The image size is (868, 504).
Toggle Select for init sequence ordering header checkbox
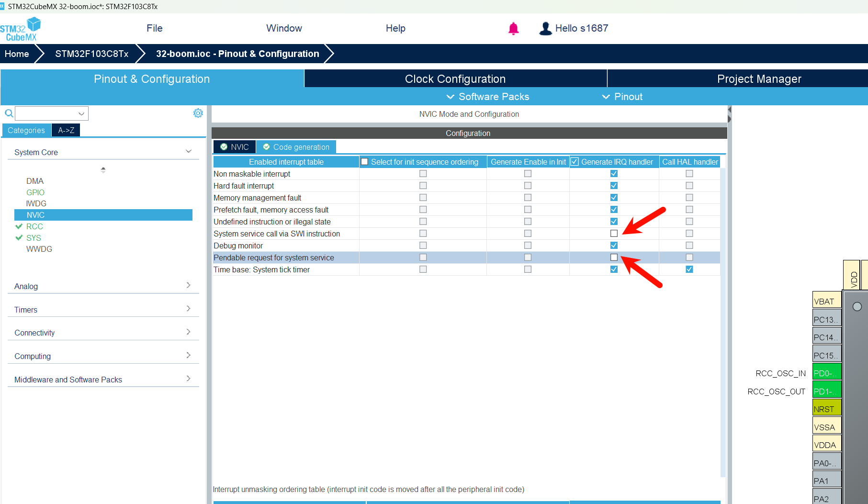364,162
